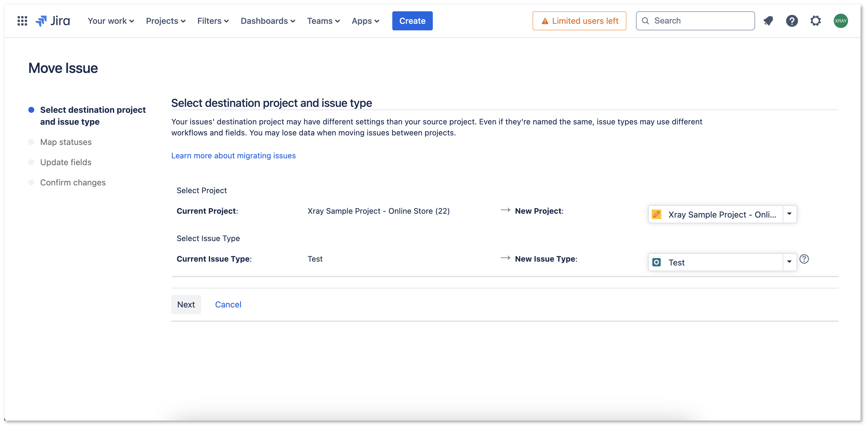Select the Map statuses step
The height and width of the screenshot is (428, 868).
click(66, 142)
